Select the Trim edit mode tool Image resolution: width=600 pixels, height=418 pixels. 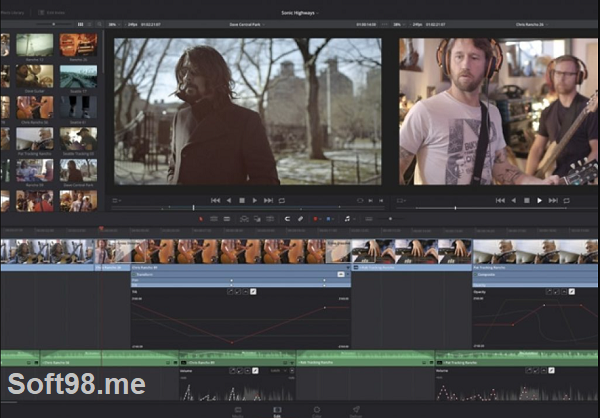pos(214,219)
